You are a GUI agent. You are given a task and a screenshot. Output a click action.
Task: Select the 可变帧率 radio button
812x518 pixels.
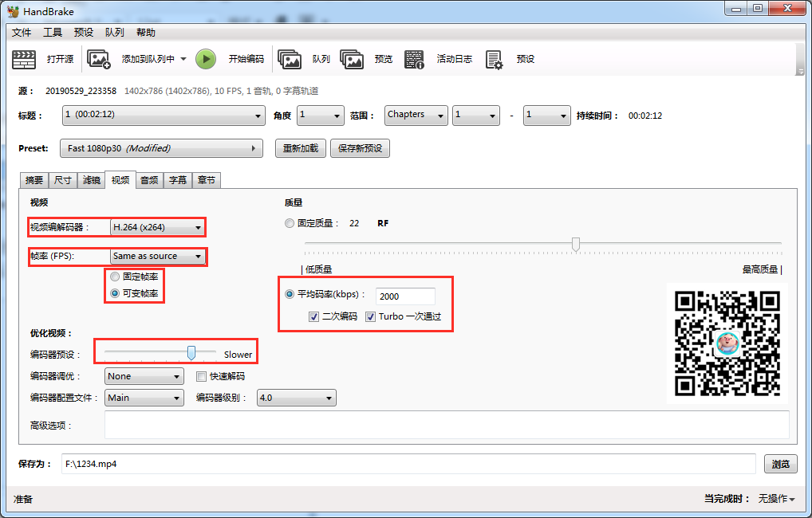115,293
